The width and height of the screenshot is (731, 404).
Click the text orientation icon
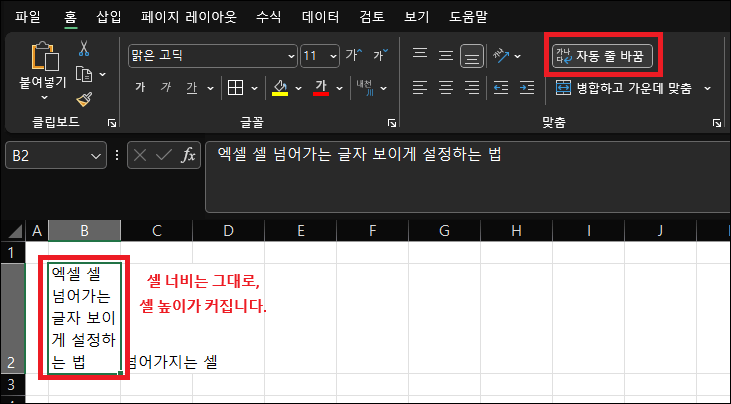point(501,56)
